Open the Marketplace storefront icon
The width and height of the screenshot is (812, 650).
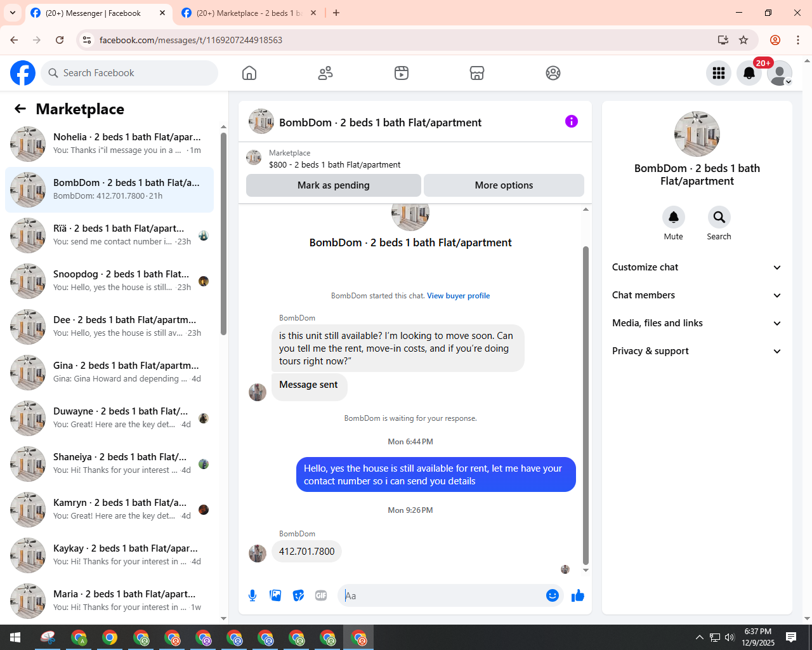[x=477, y=73]
